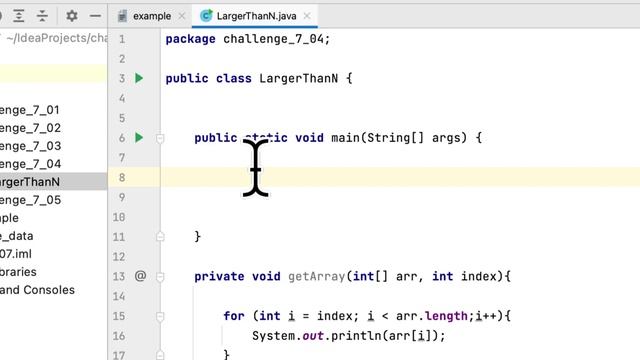Image resolution: width=640 pixels, height=360 pixels.
Task: Select challenge_7_01 in project tree
Action: click(29, 110)
